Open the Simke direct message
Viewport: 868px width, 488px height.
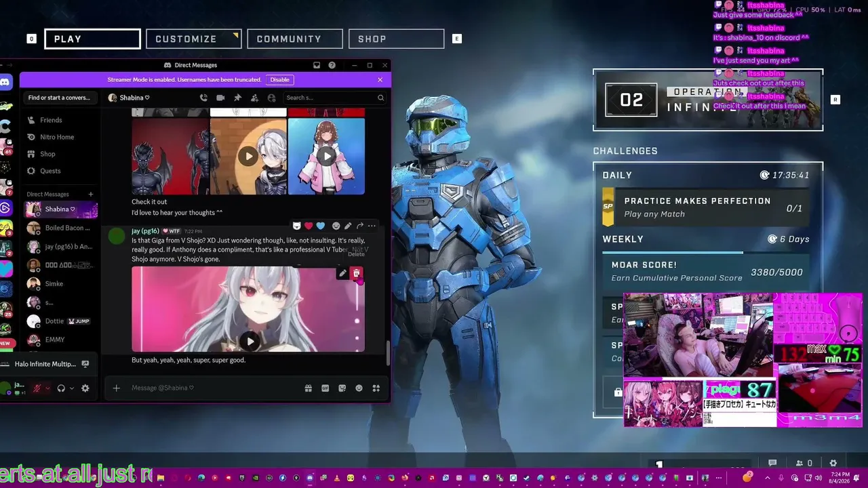click(60, 283)
